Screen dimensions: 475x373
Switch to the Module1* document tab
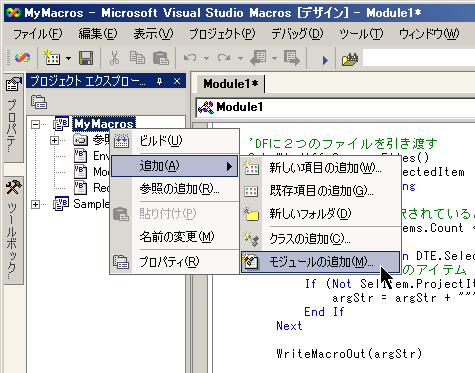click(231, 84)
